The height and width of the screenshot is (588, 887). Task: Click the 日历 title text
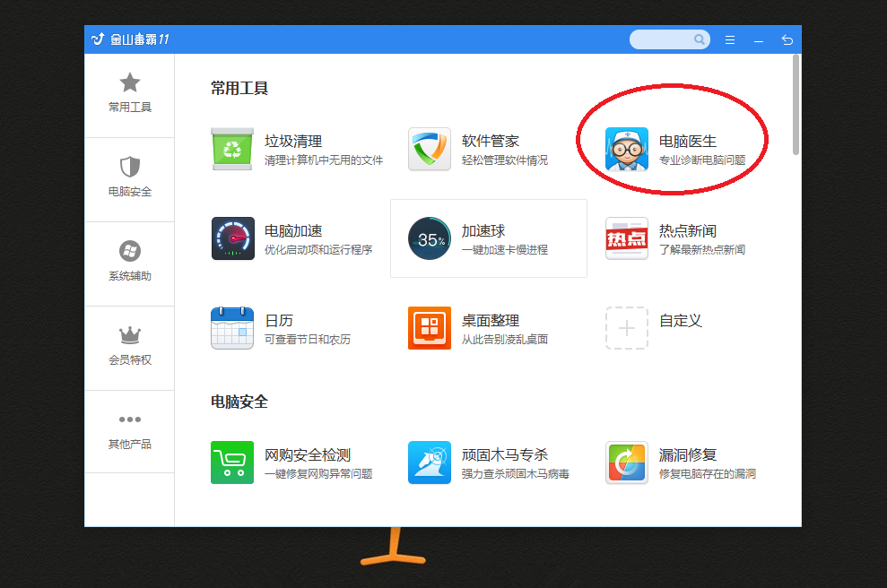coord(279,321)
